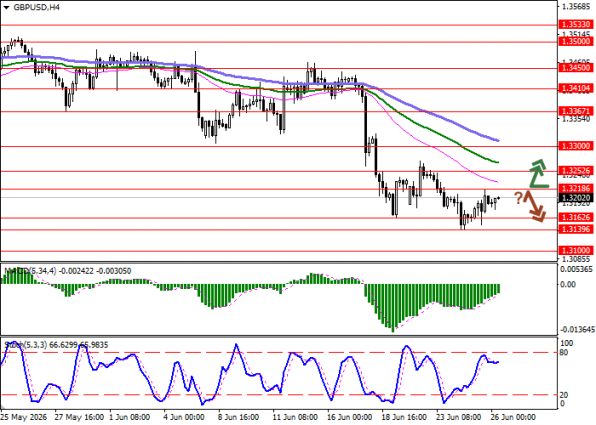Click the 1.35685 price scale value
Viewport: 596px width, 425px height.
click(x=576, y=6)
